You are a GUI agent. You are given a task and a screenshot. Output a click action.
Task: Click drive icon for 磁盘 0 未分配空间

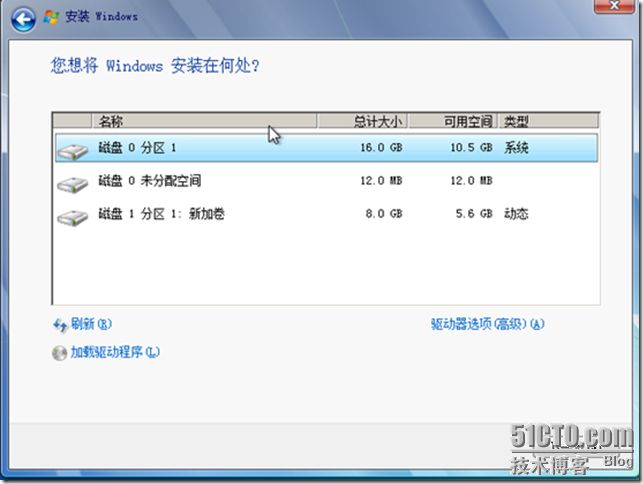pyautogui.click(x=73, y=184)
